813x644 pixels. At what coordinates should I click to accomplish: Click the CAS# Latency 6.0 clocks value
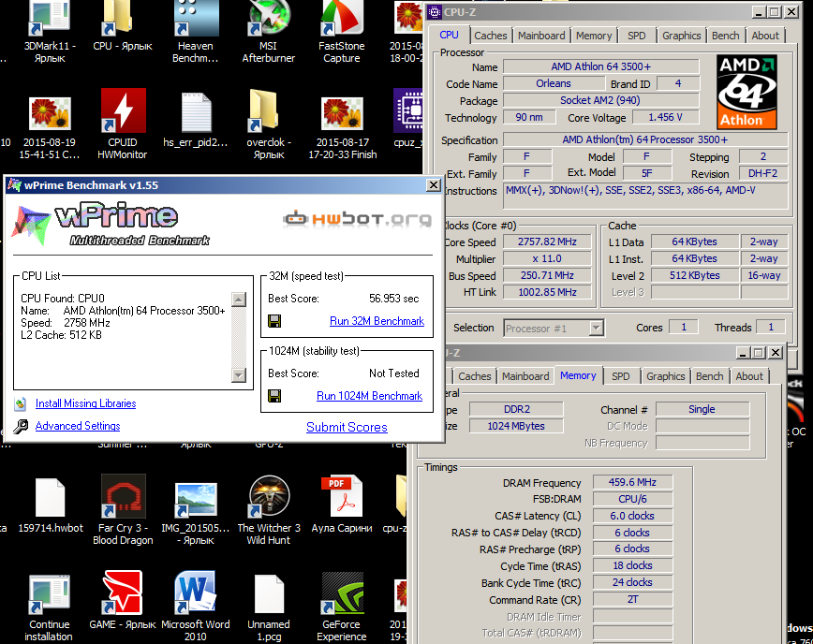click(x=632, y=516)
